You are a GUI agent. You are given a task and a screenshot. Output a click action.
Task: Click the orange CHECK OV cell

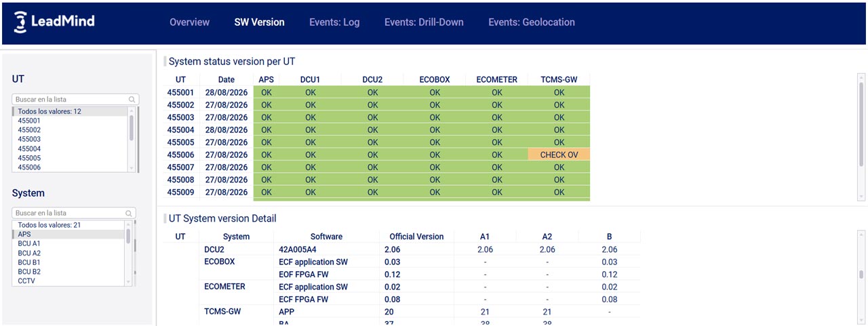[559, 155]
